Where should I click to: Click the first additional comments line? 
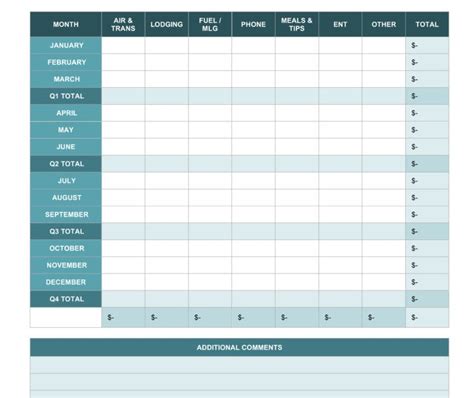239,365
